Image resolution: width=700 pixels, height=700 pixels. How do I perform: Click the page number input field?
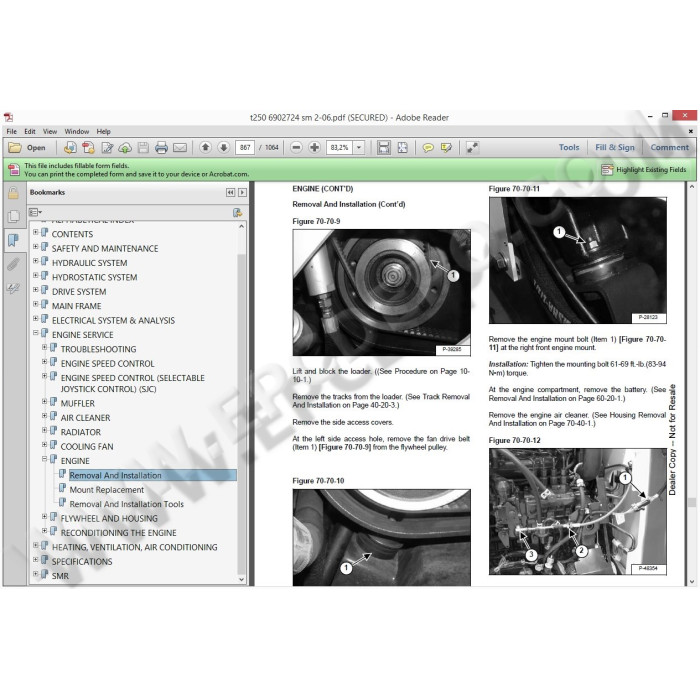(x=245, y=147)
